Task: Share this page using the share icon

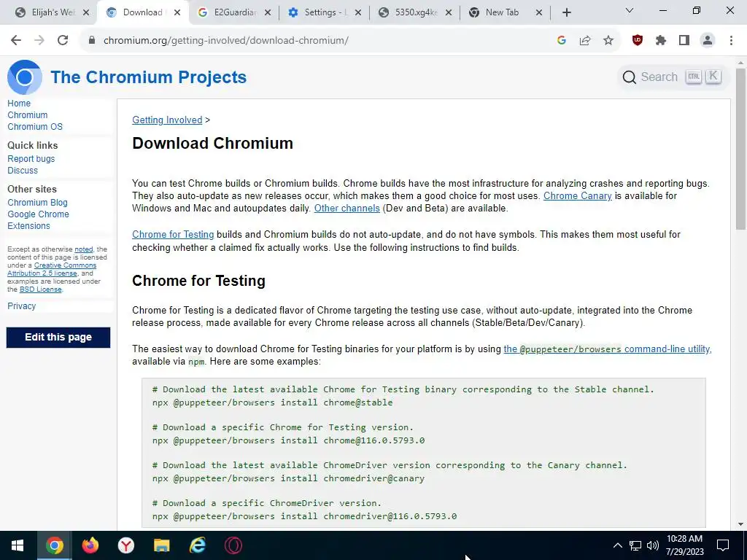Action: (x=585, y=41)
